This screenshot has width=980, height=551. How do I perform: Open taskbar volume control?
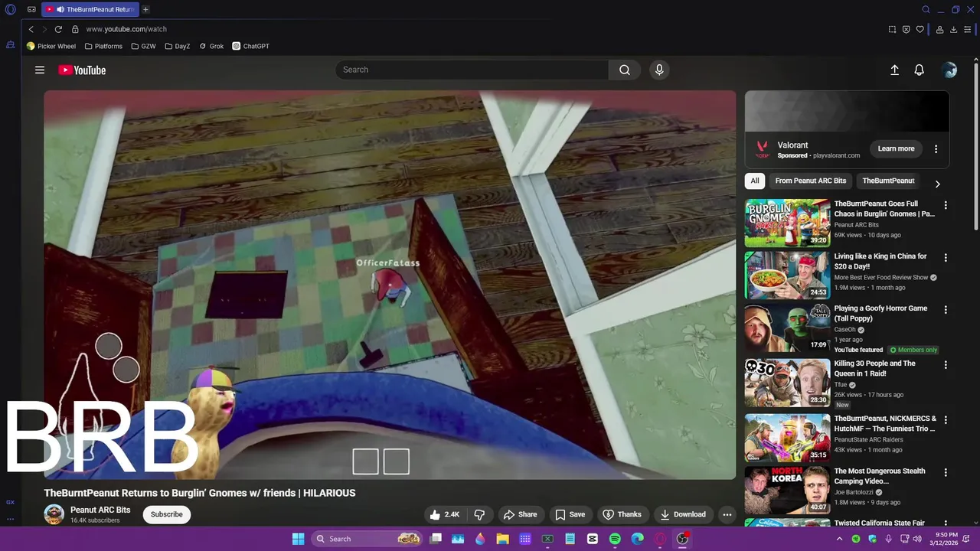917,539
